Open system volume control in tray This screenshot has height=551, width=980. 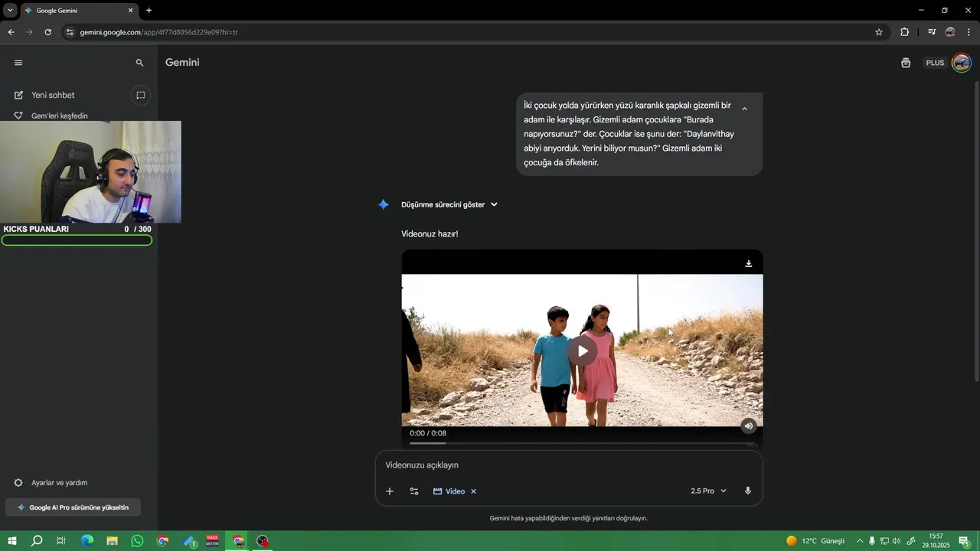click(x=897, y=541)
